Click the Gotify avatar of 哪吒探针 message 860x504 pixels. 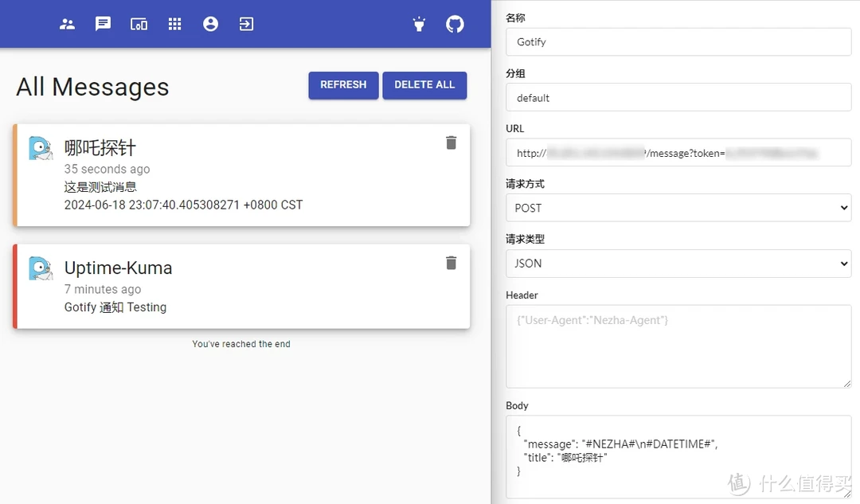41,147
